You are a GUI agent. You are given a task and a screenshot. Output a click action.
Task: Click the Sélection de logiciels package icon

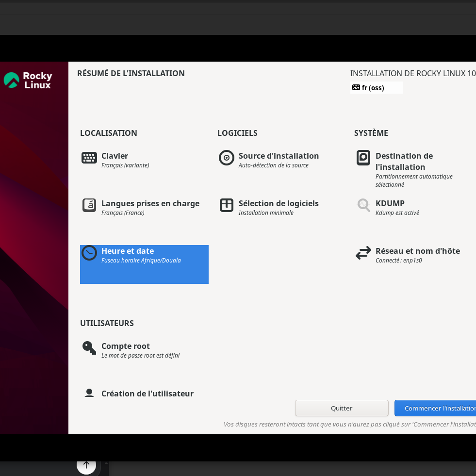[227, 205]
